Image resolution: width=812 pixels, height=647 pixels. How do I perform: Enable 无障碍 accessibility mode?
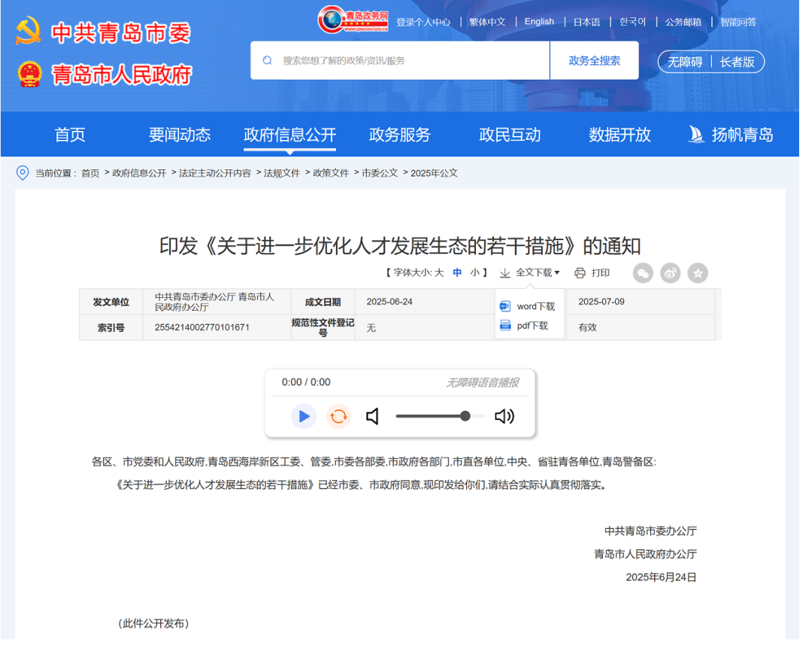(684, 62)
